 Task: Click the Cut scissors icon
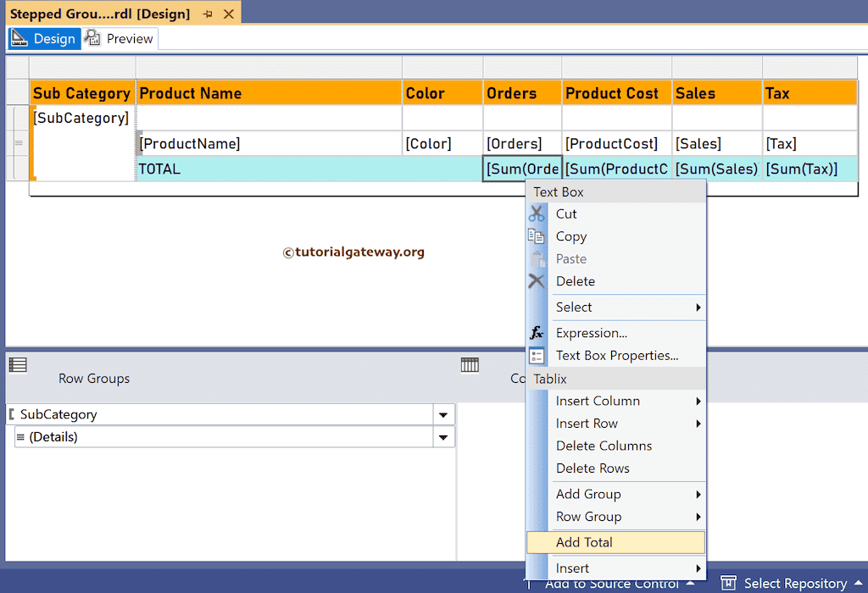[x=537, y=213]
